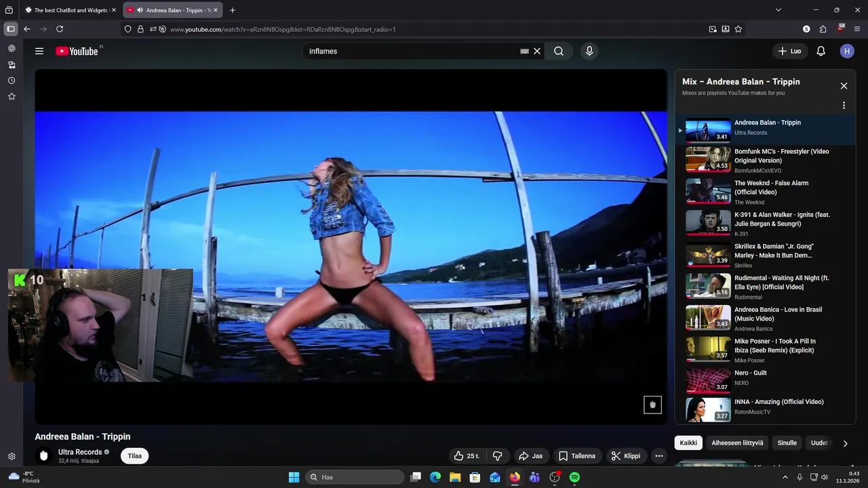
Task: Open YouTube notifications bell
Action: click(x=821, y=51)
